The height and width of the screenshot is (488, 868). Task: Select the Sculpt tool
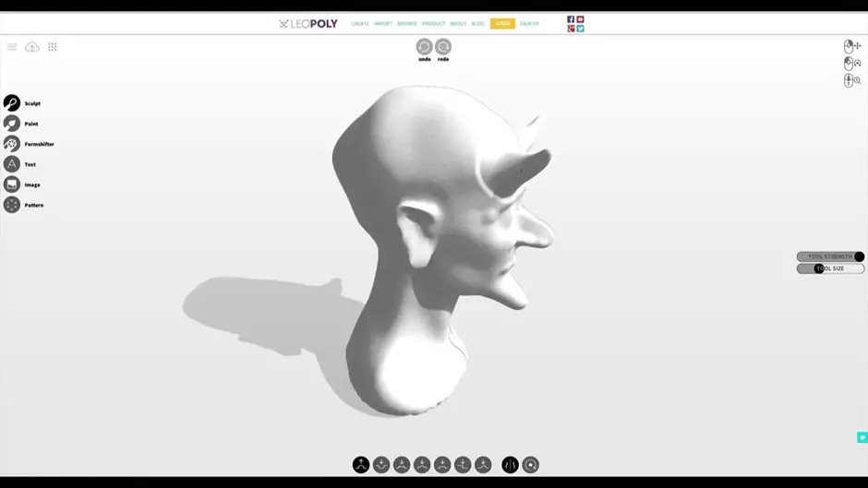[12, 103]
